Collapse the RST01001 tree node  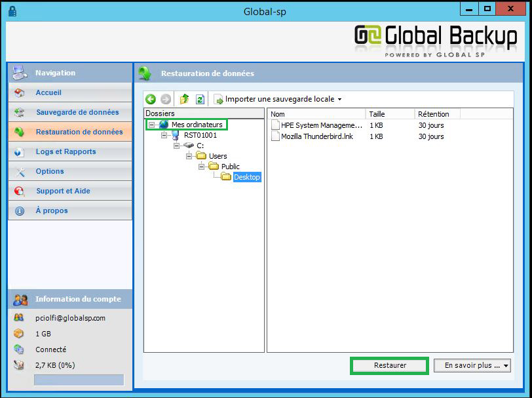164,135
